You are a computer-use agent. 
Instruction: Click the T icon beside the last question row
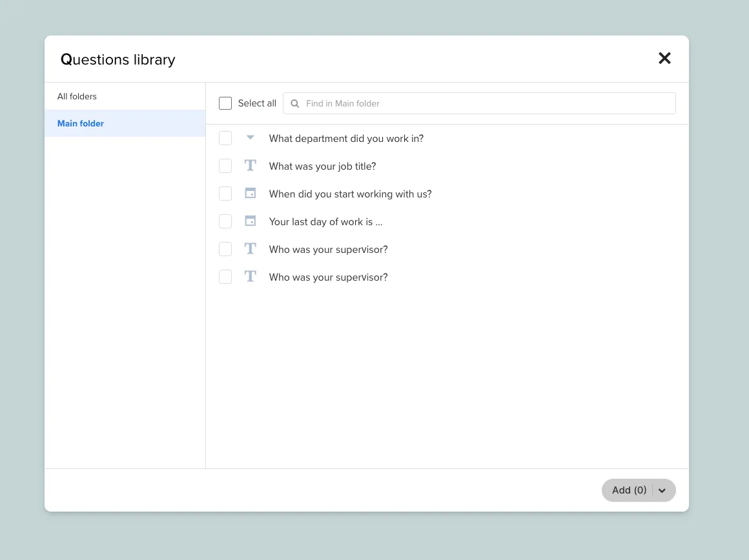click(250, 276)
